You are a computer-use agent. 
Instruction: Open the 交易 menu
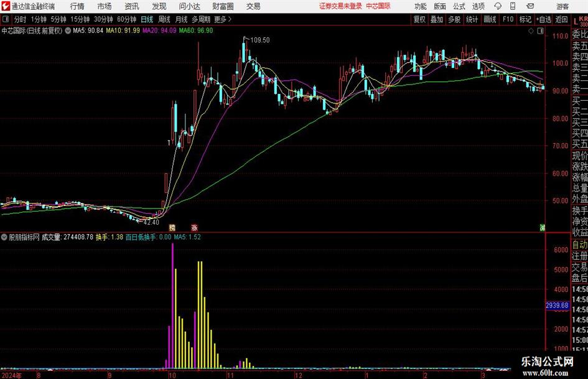point(253,6)
